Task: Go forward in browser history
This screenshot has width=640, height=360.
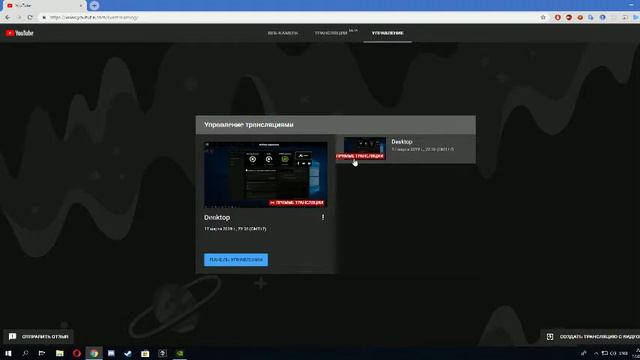Action: pos(19,18)
